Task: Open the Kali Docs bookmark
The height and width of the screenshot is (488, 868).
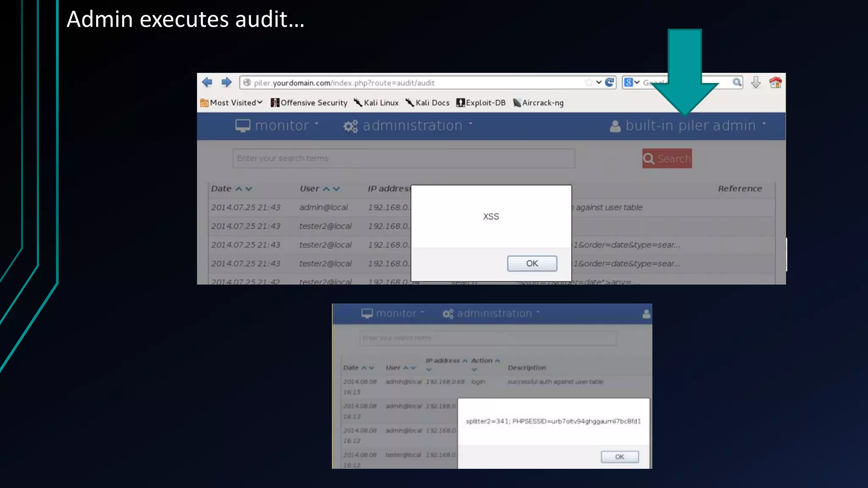Action: coord(428,103)
